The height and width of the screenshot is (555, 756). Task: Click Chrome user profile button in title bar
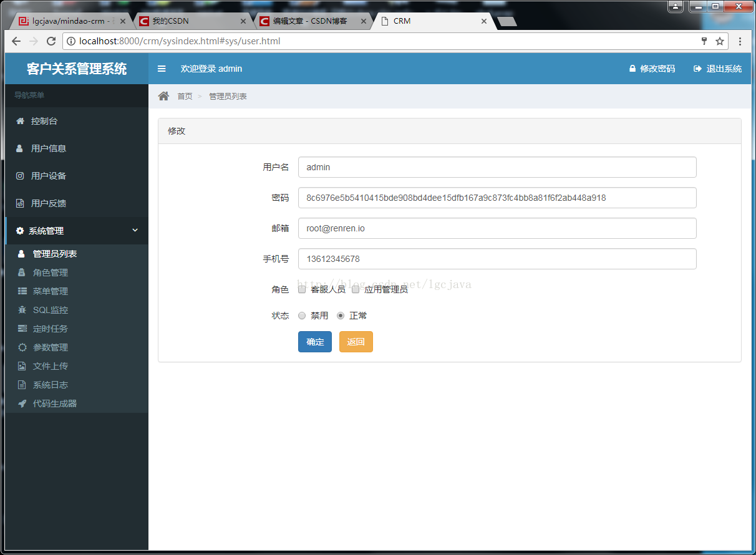coord(676,6)
